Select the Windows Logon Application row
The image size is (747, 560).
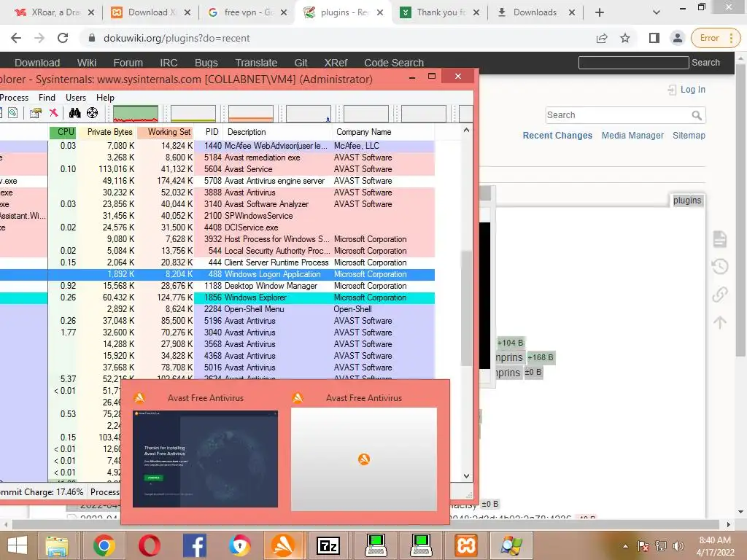(x=217, y=274)
